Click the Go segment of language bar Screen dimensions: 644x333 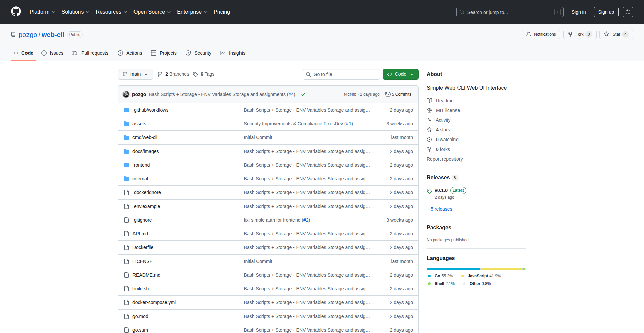453,269
